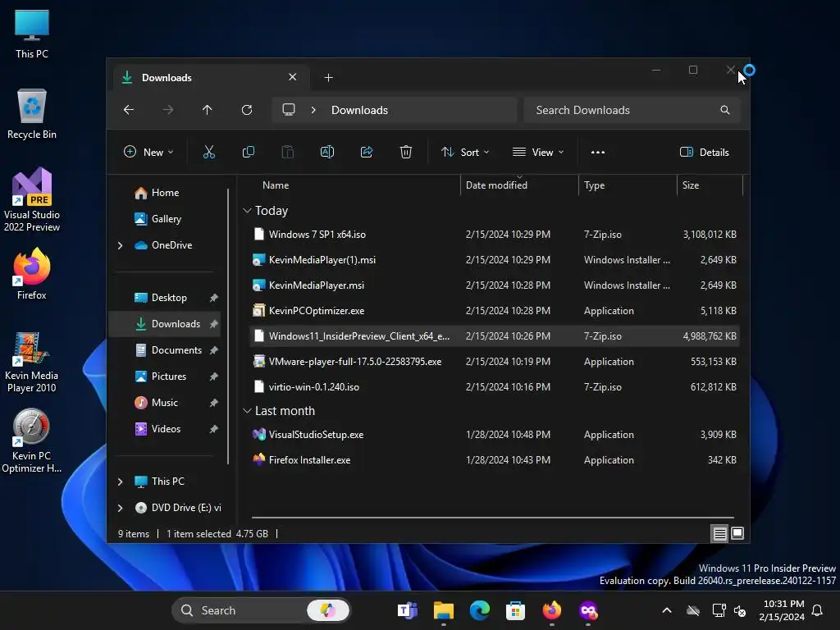Viewport: 840px width, 630px height.
Task: Open Music in navigation pane
Action: coord(164,403)
